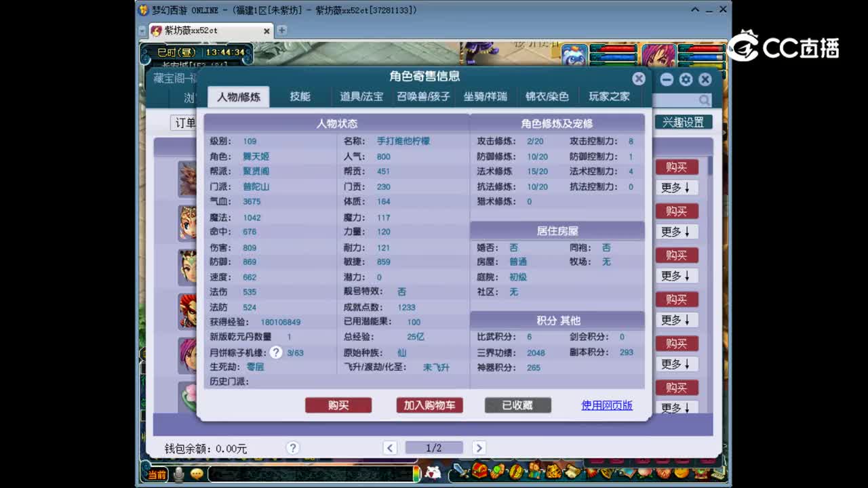Image resolution: width=868 pixels, height=488 pixels.
Task: Click the 舞天姬 role value
Action: tap(256, 157)
